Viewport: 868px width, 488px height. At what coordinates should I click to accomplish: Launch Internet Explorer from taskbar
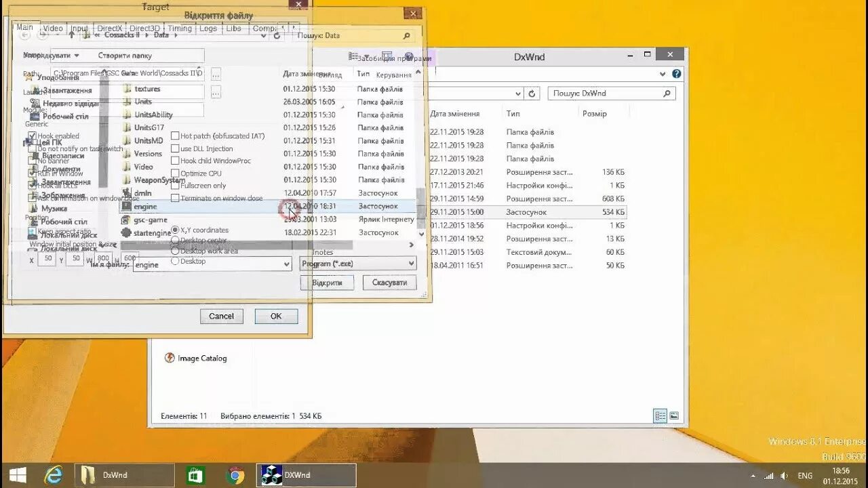click(54, 475)
